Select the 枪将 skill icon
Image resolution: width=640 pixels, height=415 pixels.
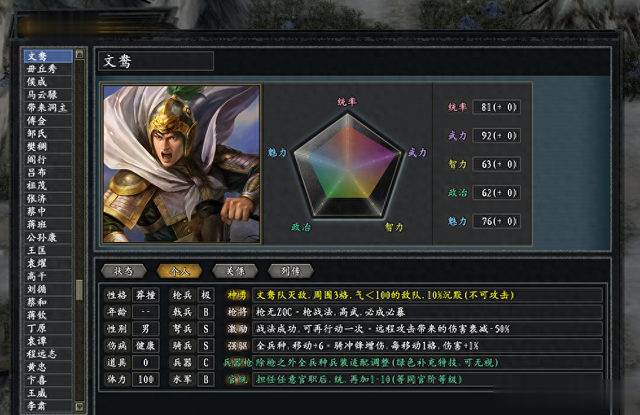(x=237, y=312)
